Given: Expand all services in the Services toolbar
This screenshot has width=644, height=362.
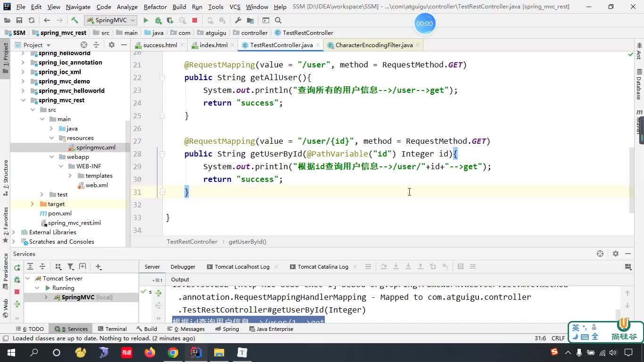Looking at the screenshot, I should click(x=30, y=266).
